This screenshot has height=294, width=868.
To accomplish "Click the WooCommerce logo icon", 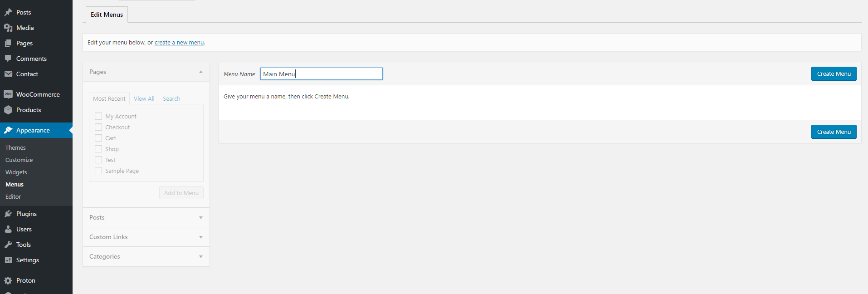I will [8, 94].
